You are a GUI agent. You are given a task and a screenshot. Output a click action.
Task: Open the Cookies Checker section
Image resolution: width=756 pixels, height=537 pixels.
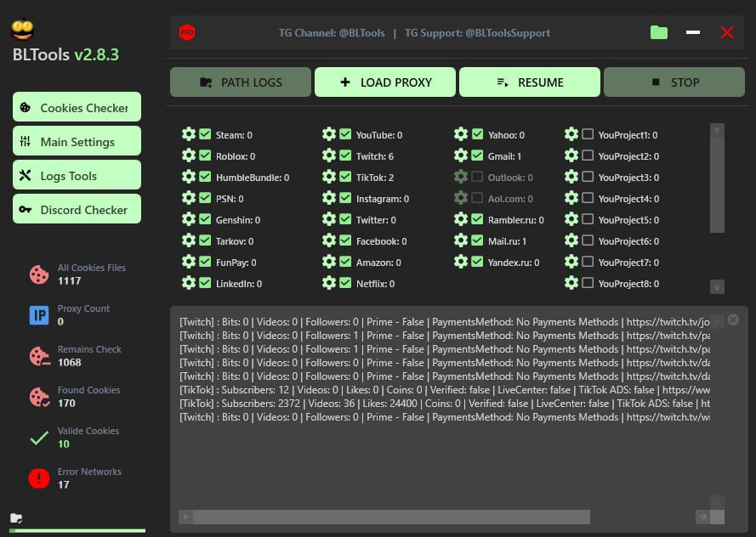pyautogui.click(x=77, y=108)
